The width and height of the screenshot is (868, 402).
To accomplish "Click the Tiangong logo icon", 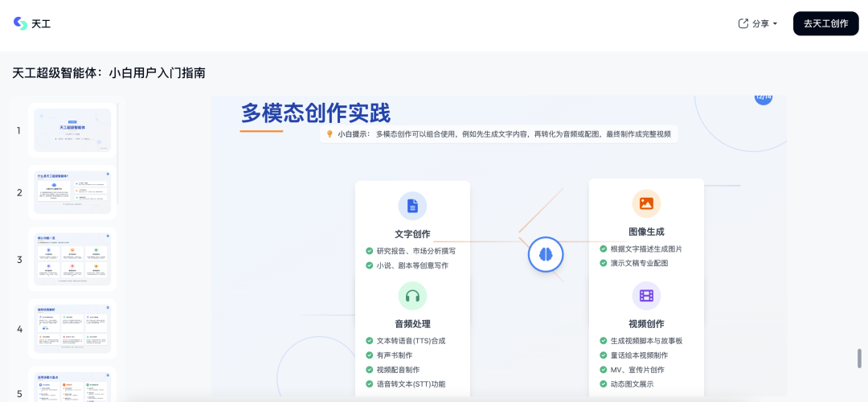I will [20, 23].
